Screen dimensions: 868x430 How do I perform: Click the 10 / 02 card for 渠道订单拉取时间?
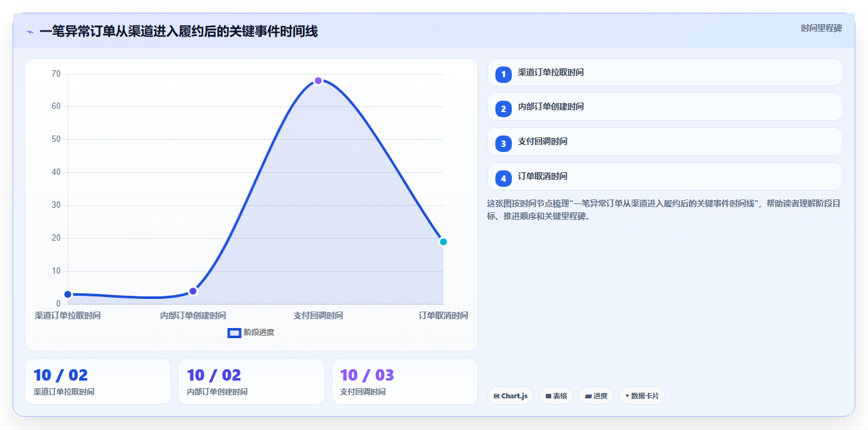[98, 381]
